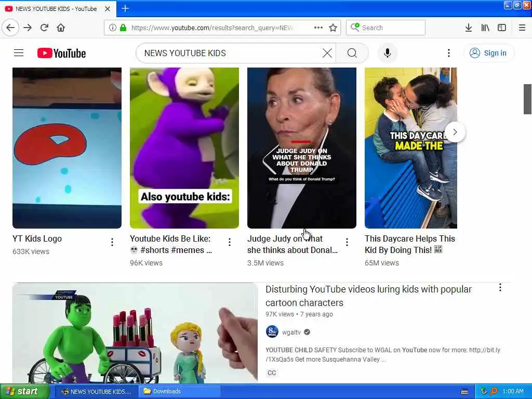Image resolution: width=532 pixels, height=399 pixels.
Task: Visit the wgaltv channel name link
Action: pyautogui.click(x=291, y=332)
